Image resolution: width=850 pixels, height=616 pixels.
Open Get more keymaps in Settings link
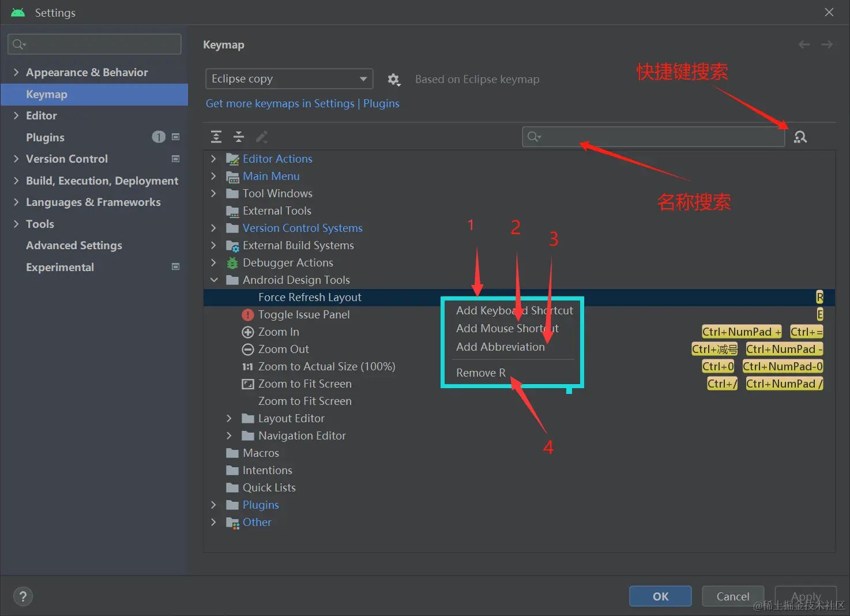280,103
